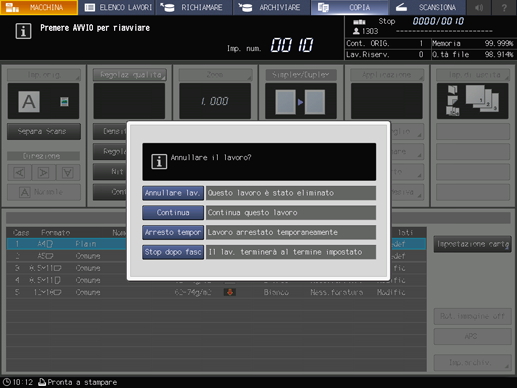The image size is (517, 388).
Task: Click the zoom value 1.000 display
Action: 215,101
